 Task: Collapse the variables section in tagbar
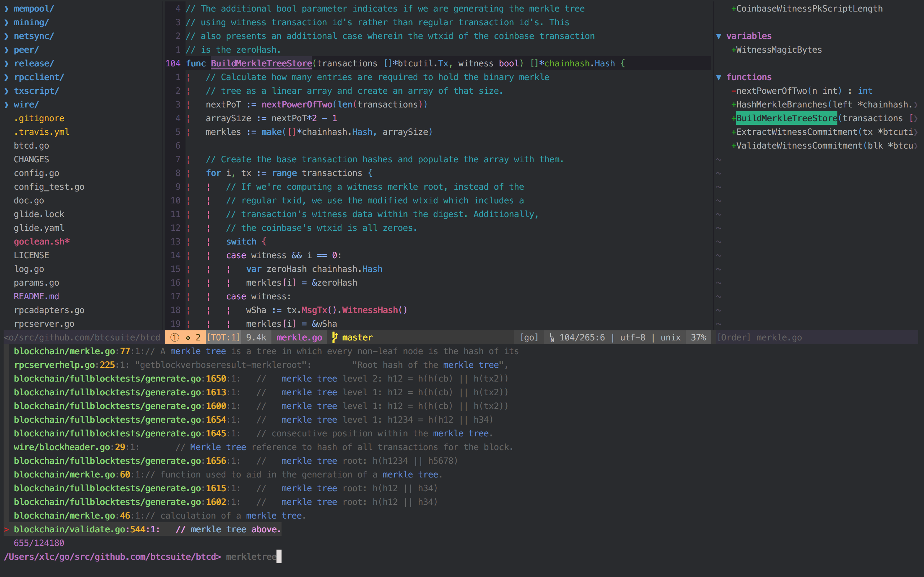coord(719,36)
